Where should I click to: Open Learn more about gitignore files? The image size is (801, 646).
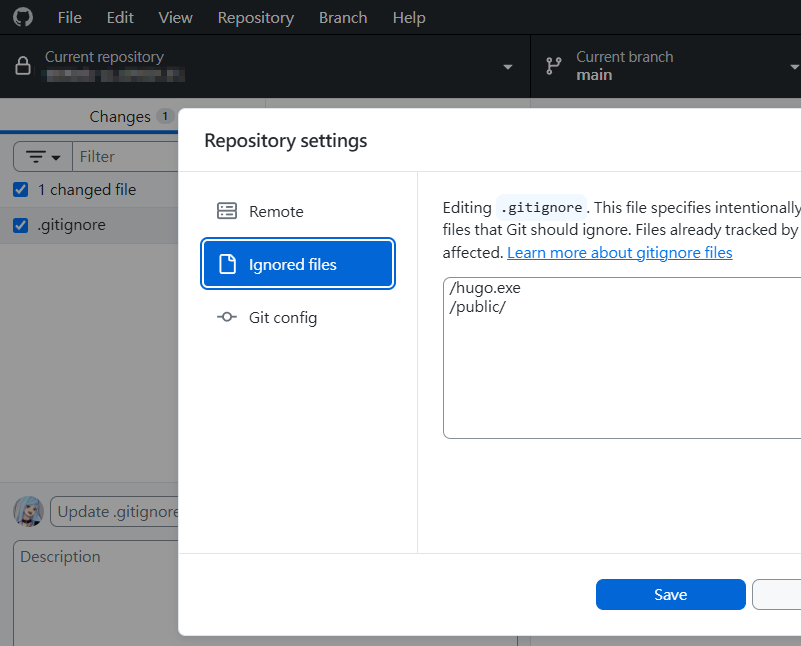(619, 252)
